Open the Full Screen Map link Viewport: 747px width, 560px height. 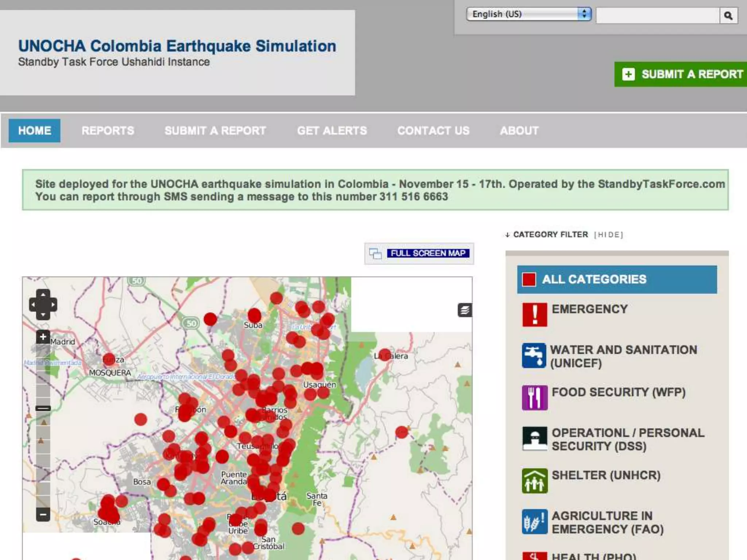(427, 253)
